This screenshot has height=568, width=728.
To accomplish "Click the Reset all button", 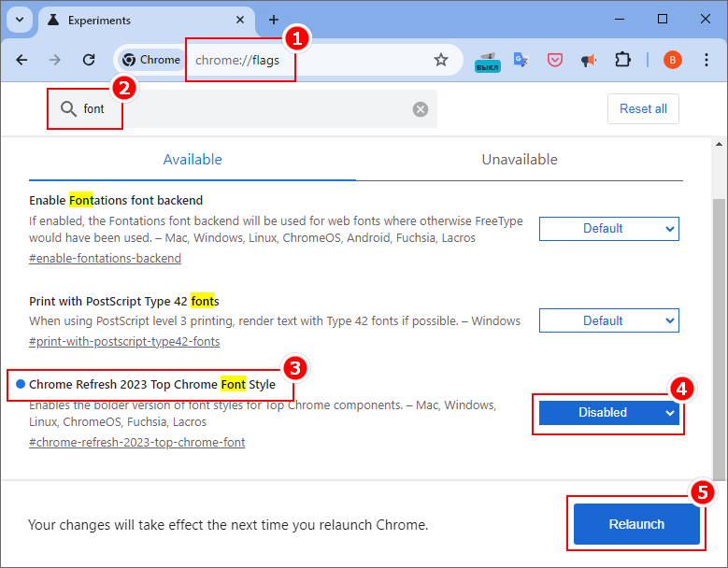I will pos(643,108).
